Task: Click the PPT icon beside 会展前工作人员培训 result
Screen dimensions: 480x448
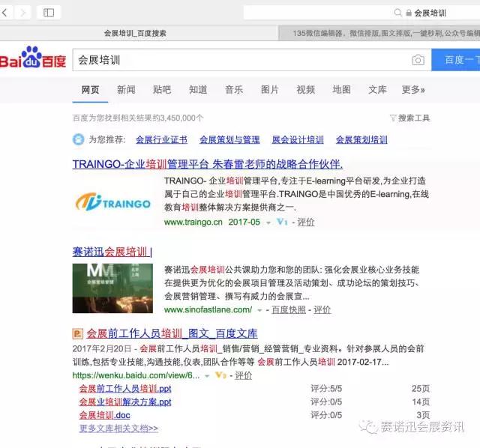Action: click(x=77, y=333)
